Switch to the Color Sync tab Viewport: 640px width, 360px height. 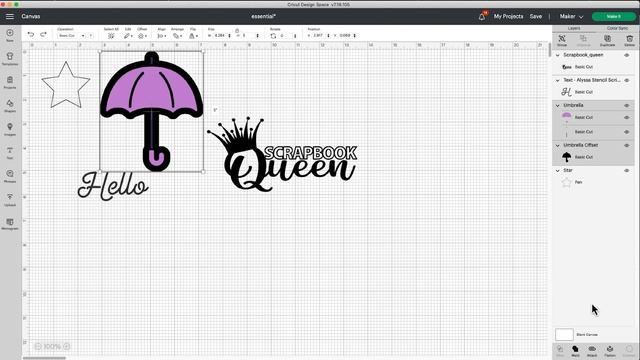[617, 28]
